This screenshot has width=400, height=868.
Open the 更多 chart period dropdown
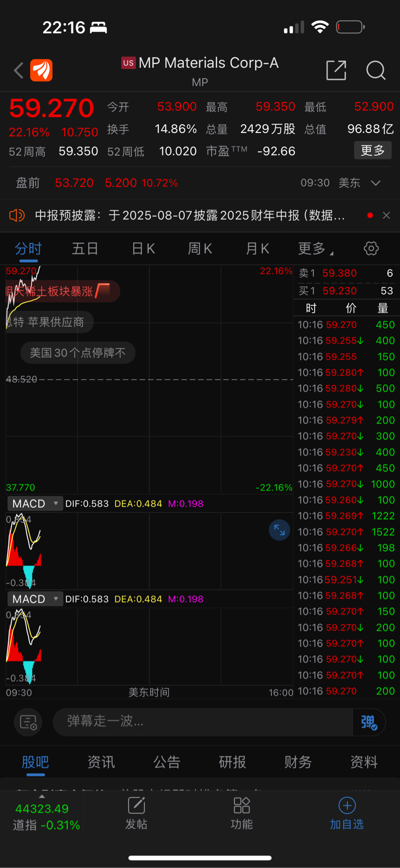[315, 249]
